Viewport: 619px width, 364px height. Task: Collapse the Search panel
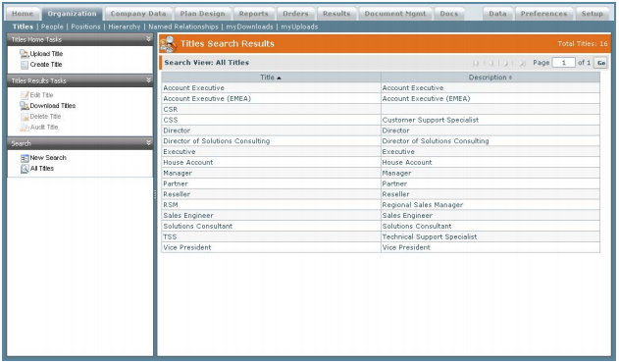coord(148,143)
